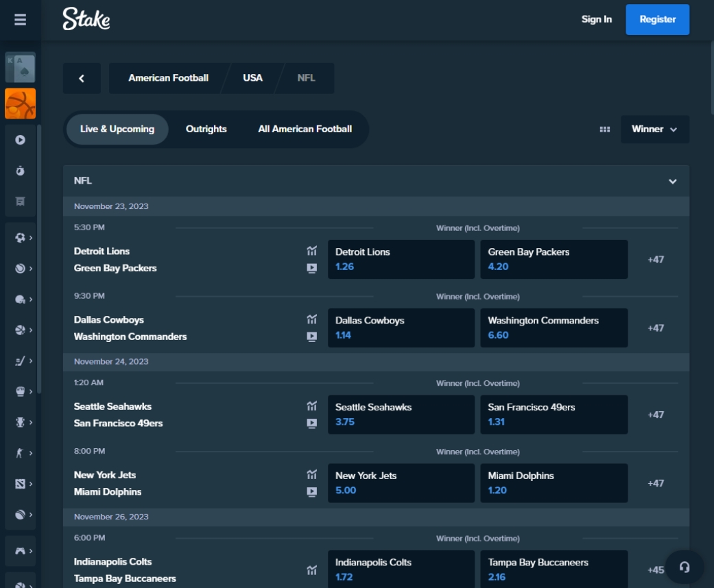Viewport: 714px width, 588px height.
Task: Click the Sign In link
Action: [597, 20]
